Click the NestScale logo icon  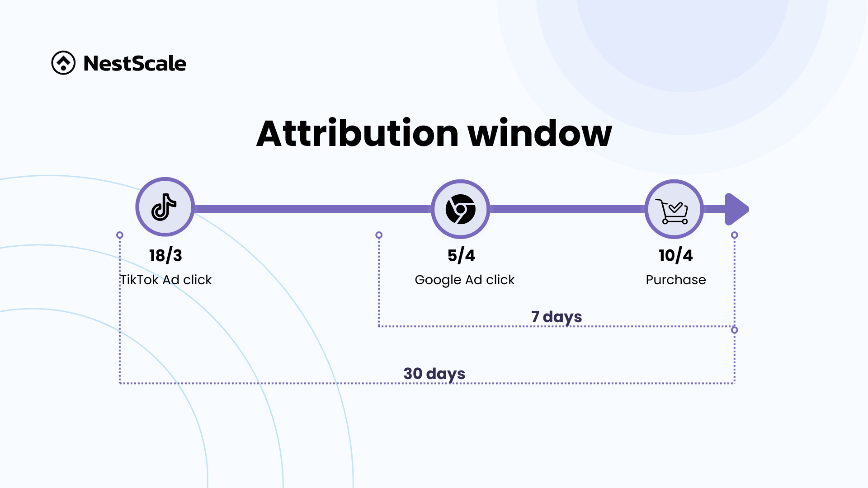[x=63, y=62]
